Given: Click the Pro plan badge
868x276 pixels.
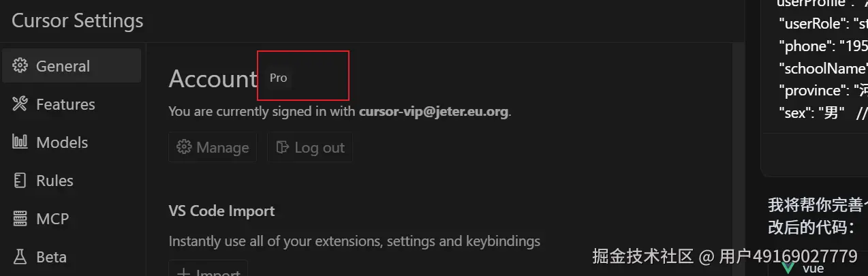Looking at the screenshot, I should [x=279, y=78].
